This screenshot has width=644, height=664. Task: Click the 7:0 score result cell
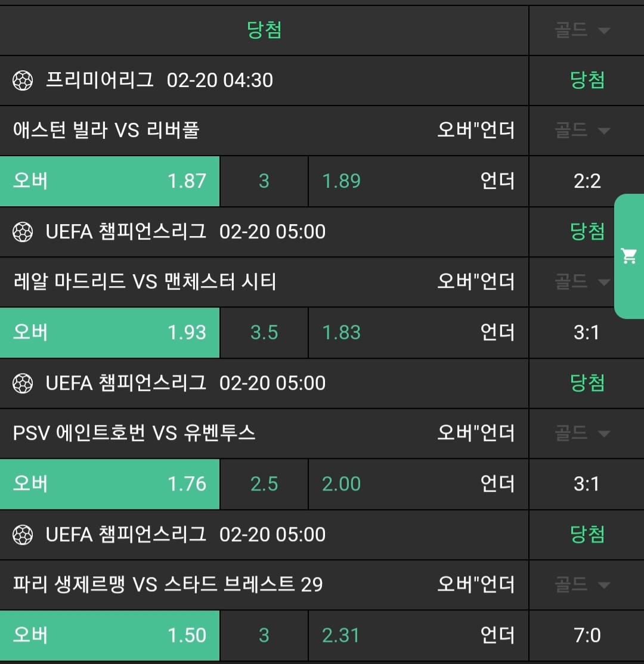point(587,635)
